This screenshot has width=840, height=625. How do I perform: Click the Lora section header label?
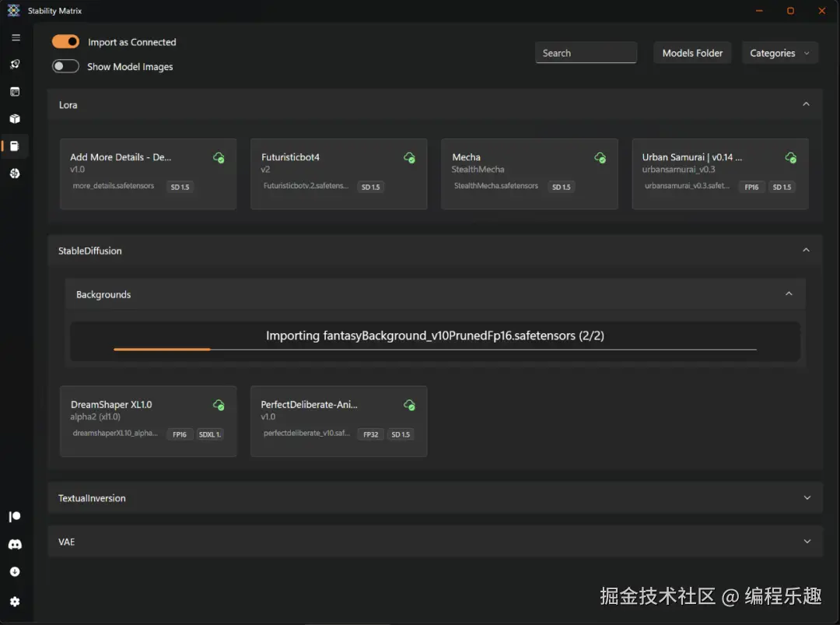pyautogui.click(x=68, y=105)
